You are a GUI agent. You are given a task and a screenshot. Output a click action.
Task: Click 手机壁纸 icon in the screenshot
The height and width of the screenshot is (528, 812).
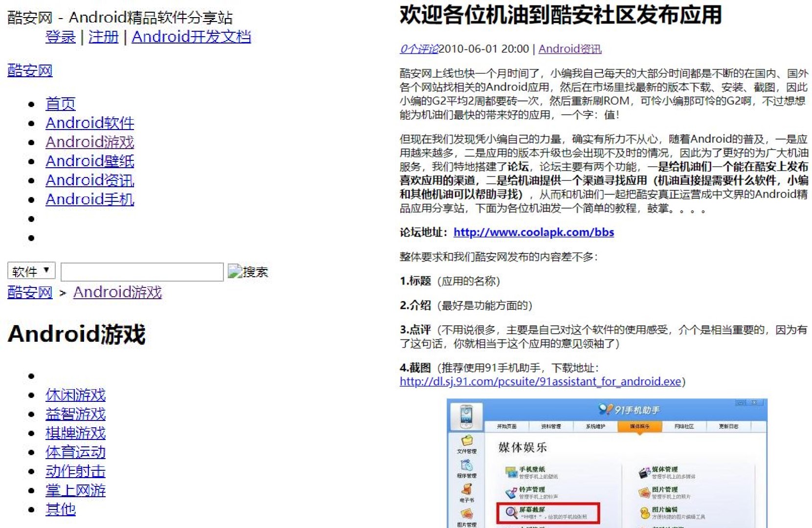[511, 472]
